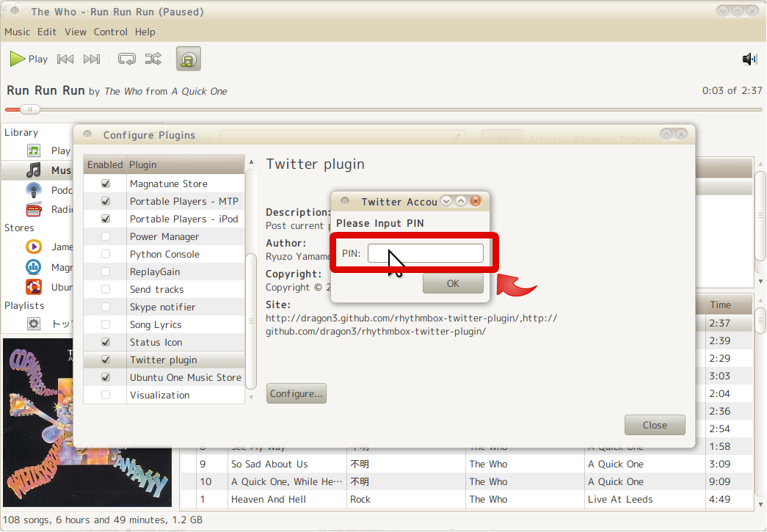This screenshot has width=767, height=532.
Task: Close the Configure Plugins window from title bar
Action: 681,134
